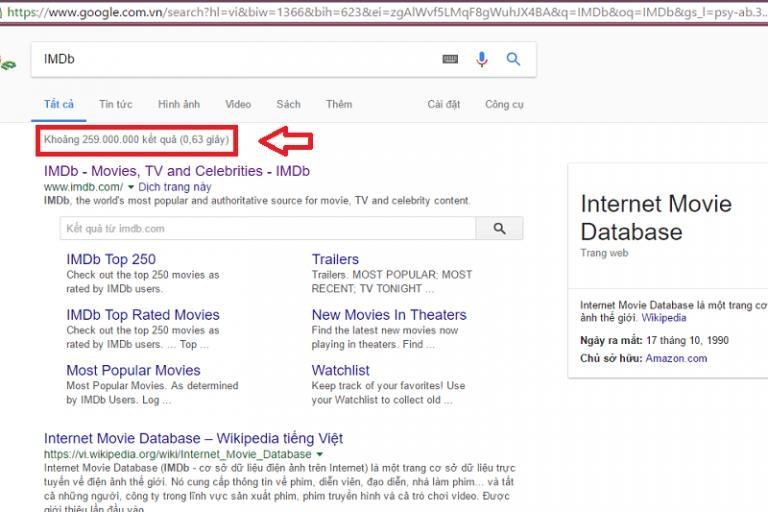Click the Dịch trang này translate link
Viewport: 768px width, 512px height.
tap(175, 187)
